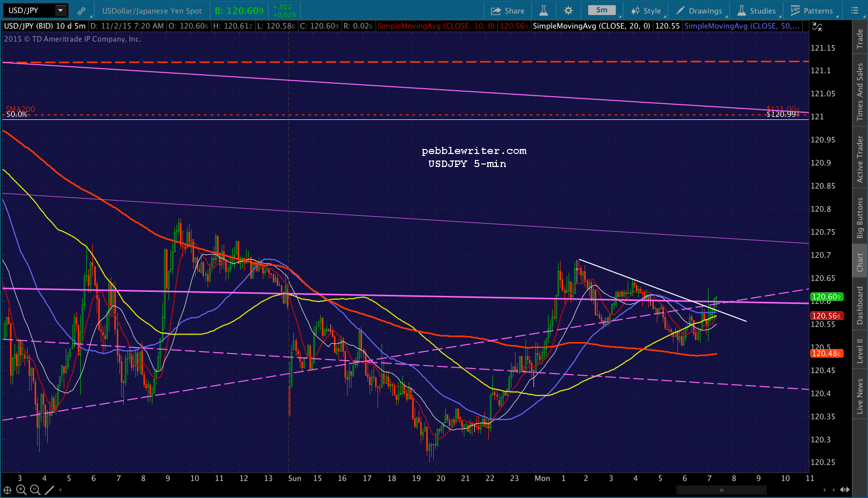Open the Share menu

[507, 11]
